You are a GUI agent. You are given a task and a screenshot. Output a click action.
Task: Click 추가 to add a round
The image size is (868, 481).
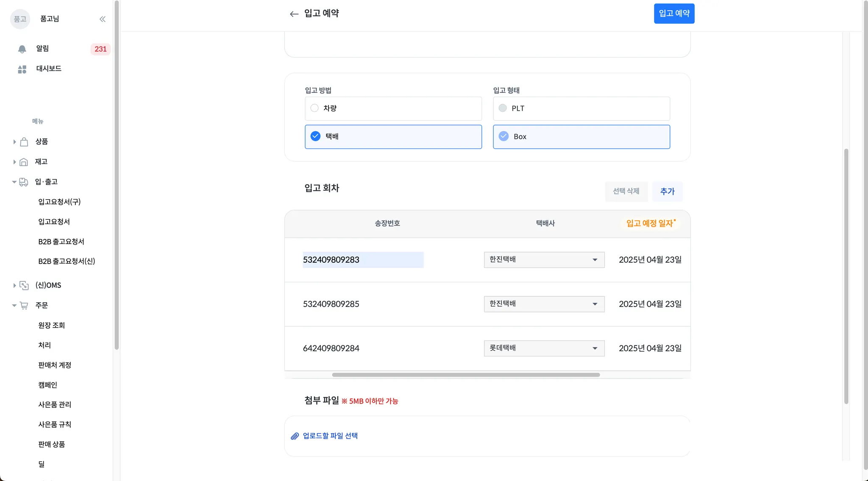click(667, 192)
